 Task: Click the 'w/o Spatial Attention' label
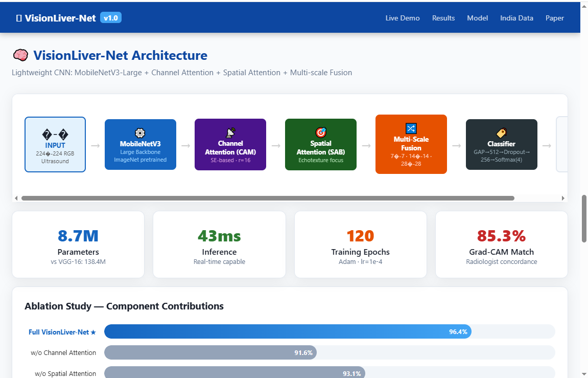pyautogui.click(x=65, y=373)
